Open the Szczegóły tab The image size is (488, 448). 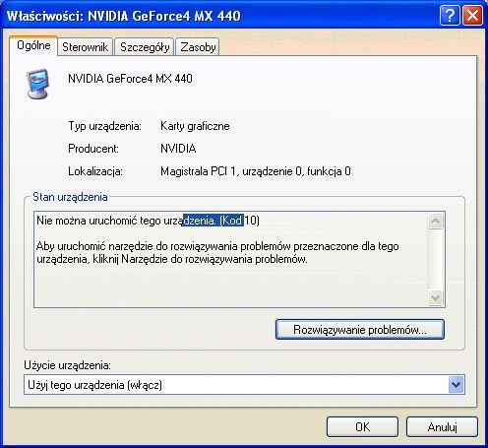pos(145,47)
